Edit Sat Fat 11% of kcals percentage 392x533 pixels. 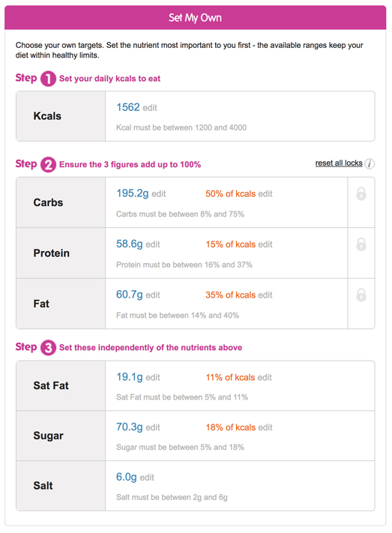[265, 378]
